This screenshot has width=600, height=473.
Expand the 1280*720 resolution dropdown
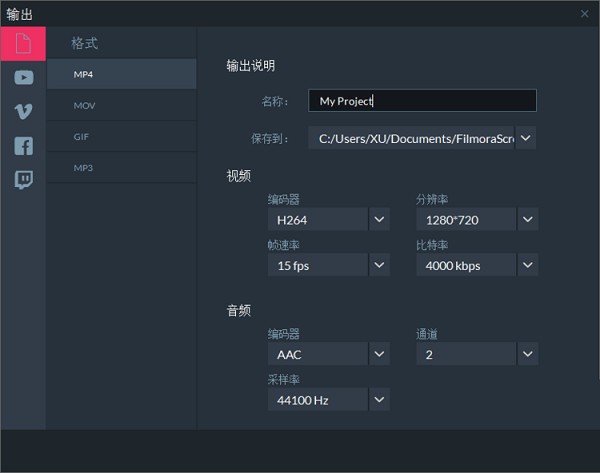pos(527,219)
